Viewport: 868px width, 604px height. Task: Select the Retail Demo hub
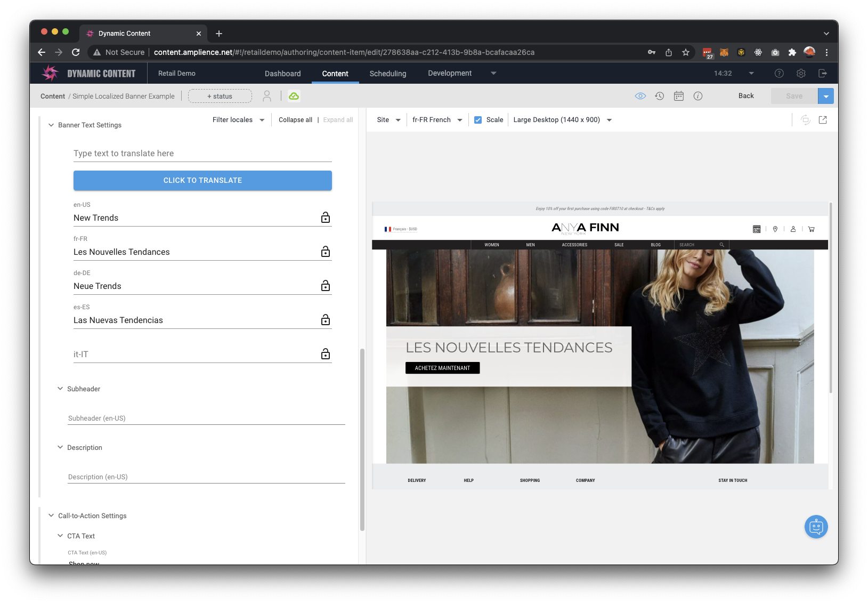(x=177, y=73)
